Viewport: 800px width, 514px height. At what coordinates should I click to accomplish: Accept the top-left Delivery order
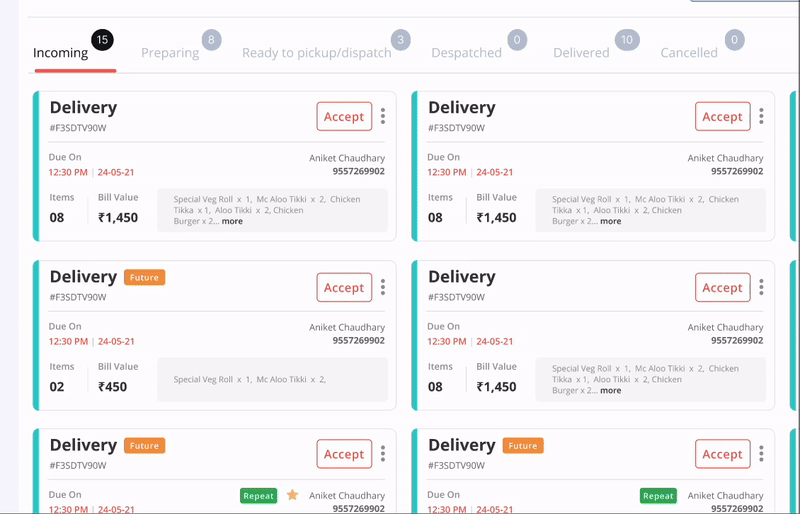coord(344,117)
